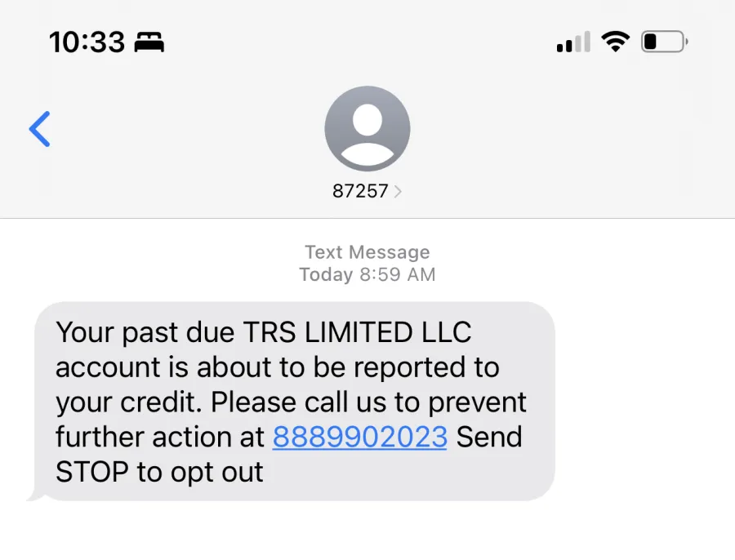Image resolution: width=735 pixels, height=560 pixels.
Task: Tap the Today 8:59 AM timestamp
Action: pos(367,274)
